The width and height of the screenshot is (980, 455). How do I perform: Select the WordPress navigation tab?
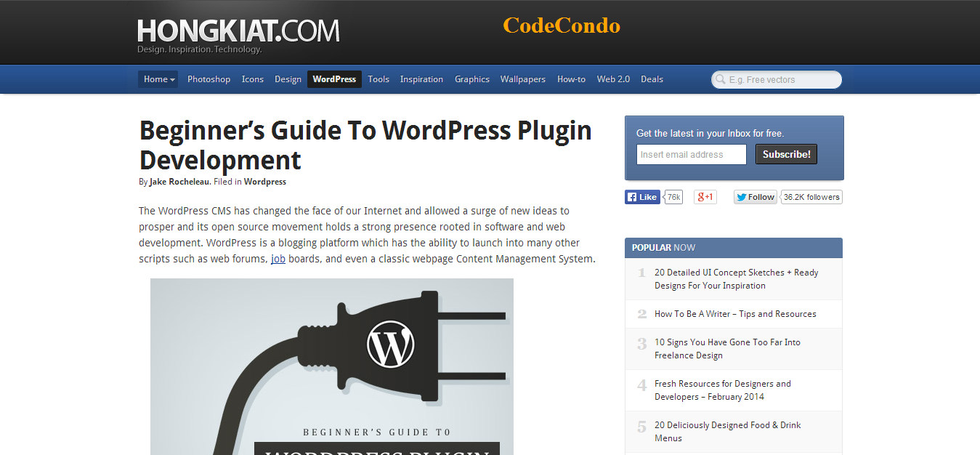click(334, 79)
